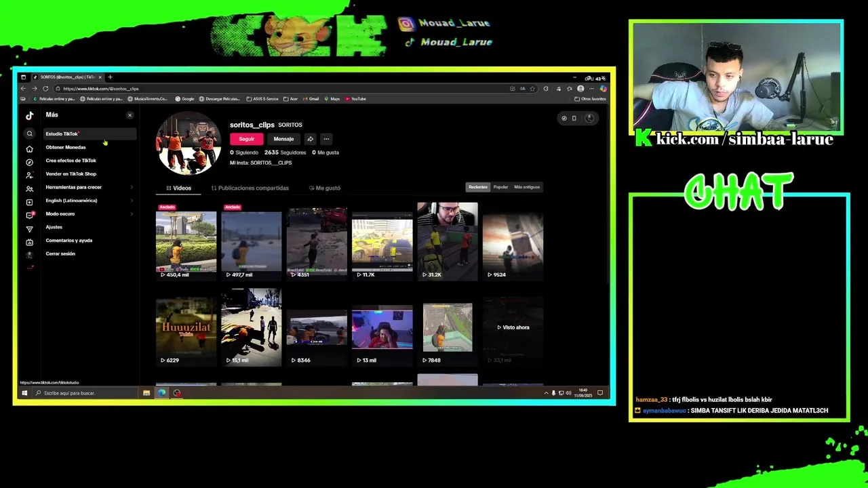Click the Mensaje button
The image size is (868, 488).
click(x=283, y=139)
